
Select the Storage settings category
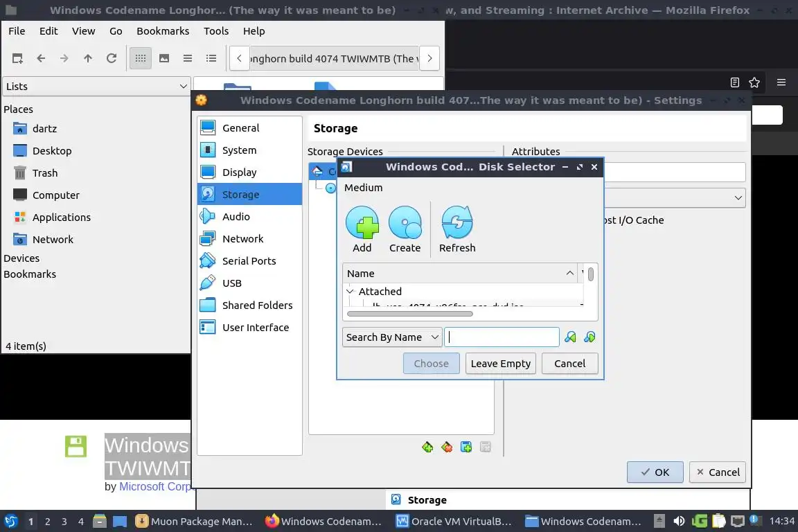point(249,195)
